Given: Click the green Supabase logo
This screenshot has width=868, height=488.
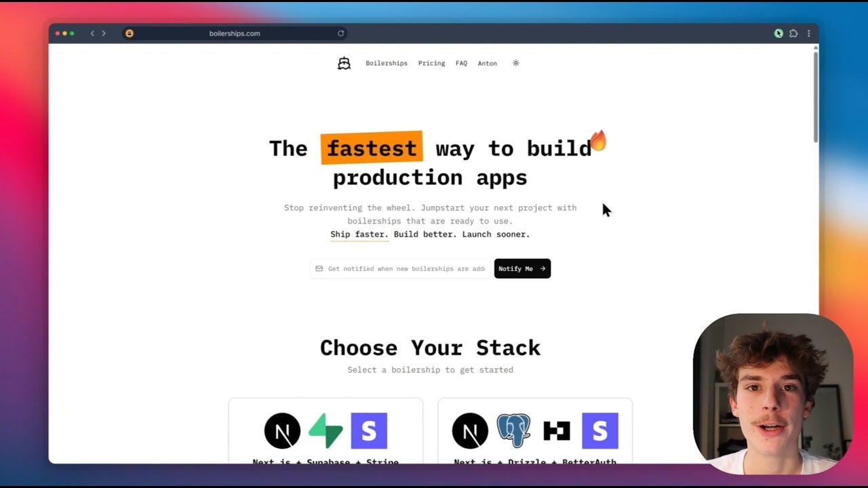Looking at the screenshot, I should 325,430.
